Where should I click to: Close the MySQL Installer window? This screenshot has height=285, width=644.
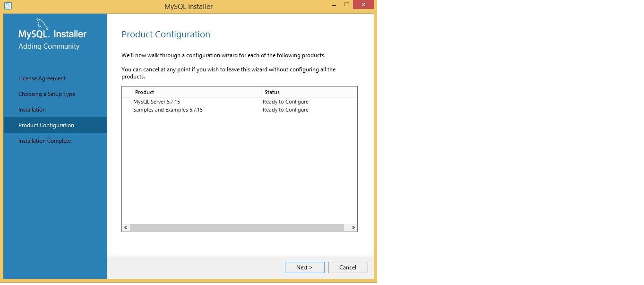pos(364,5)
